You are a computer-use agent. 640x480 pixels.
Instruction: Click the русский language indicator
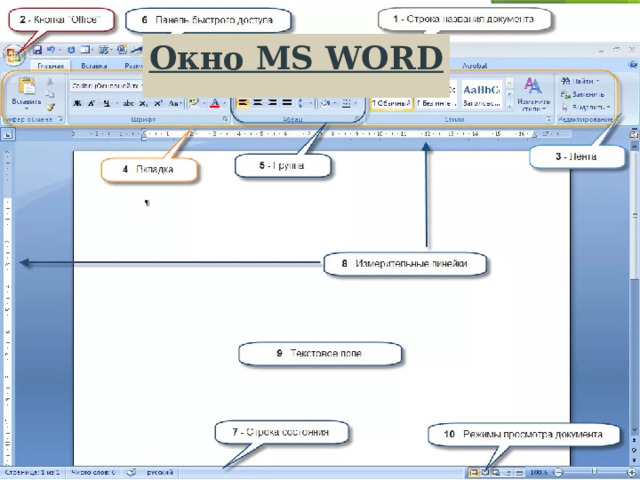point(160,472)
